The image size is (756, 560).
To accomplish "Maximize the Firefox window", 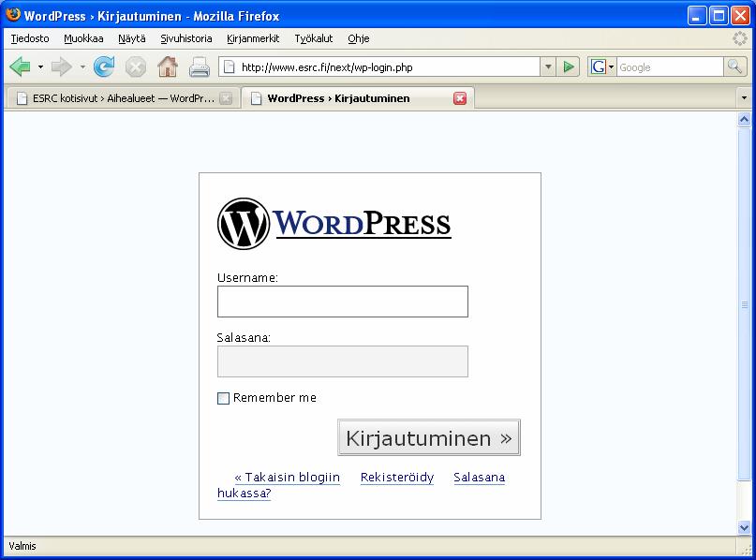I will point(719,15).
